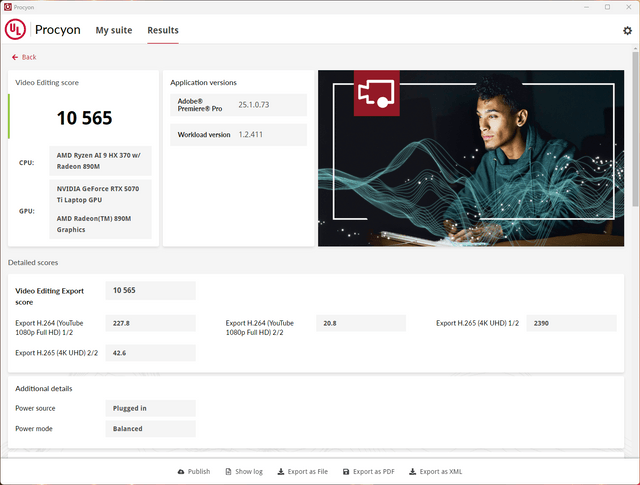Click the Show log button label
Image resolution: width=640 pixels, height=485 pixels.
(249, 472)
